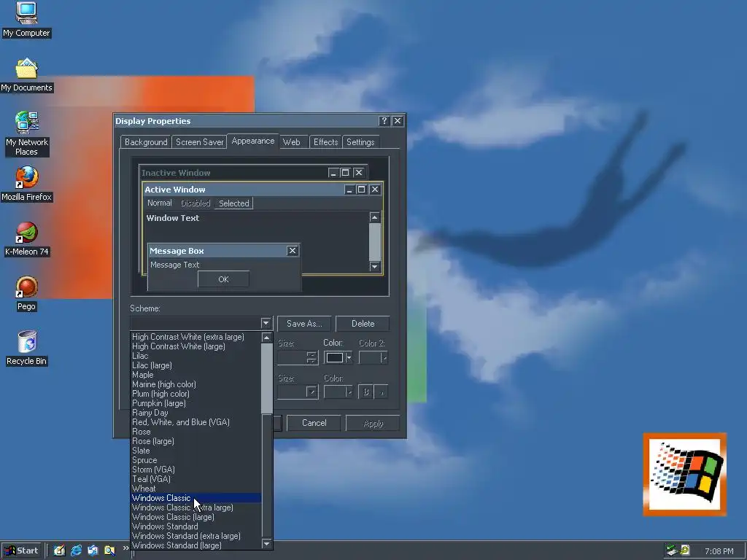Select the Wheat scheme
The width and height of the screenshot is (747, 560).
(196, 489)
